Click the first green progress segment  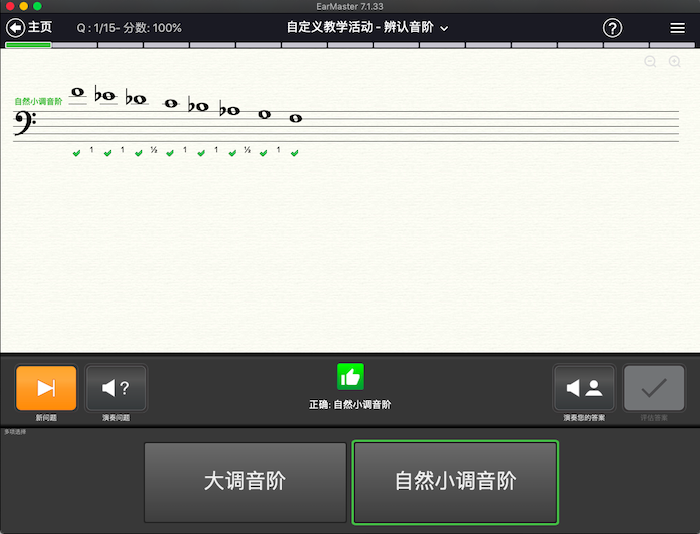tap(28, 45)
